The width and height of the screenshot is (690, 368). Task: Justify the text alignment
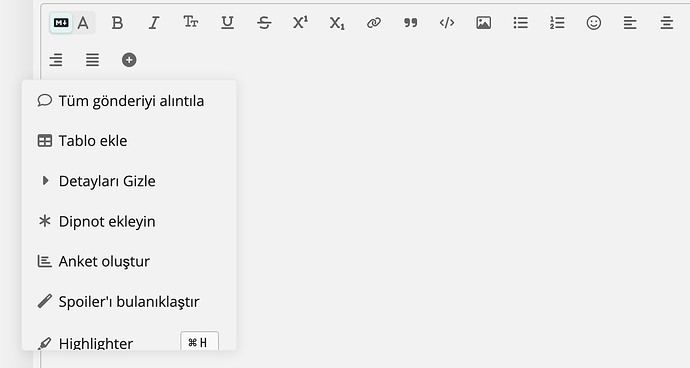tap(92, 60)
